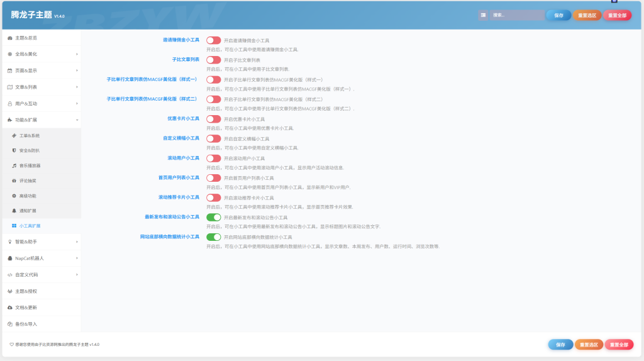Click the gear icon beside 高级功能
The width and height of the screenshot is (644, 361).
coord(14,196)
